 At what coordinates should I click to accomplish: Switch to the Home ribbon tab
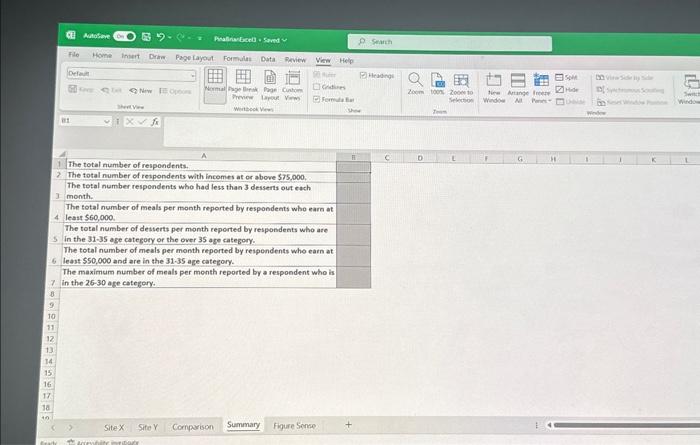coord(102,55)
